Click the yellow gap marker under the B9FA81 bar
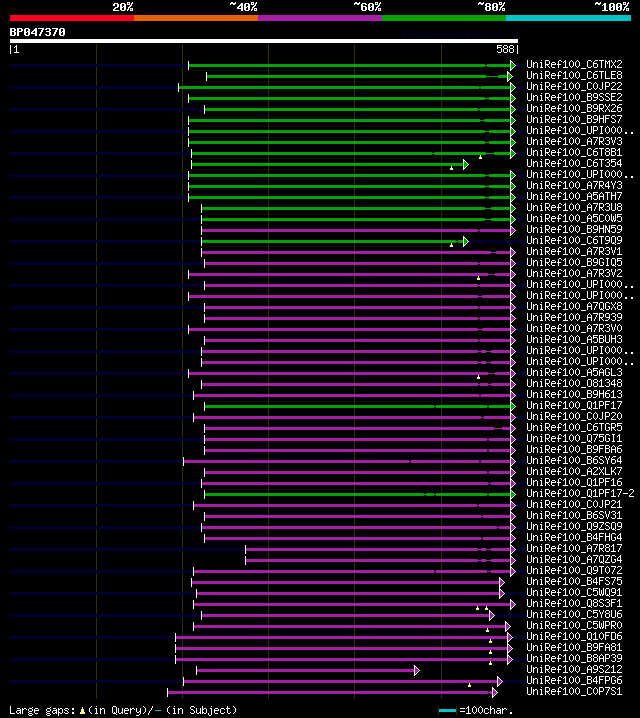Image resolution: width=640 pixels, height=718 pixels. click(490, 653)
